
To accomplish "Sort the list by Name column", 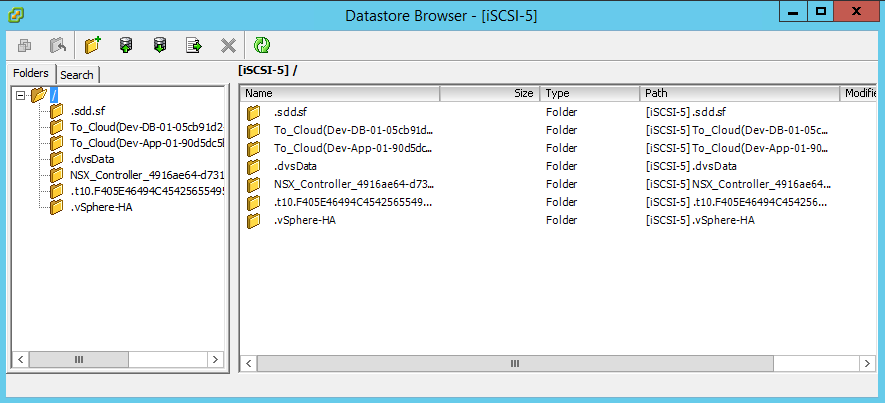I will [x=340, y=93].
